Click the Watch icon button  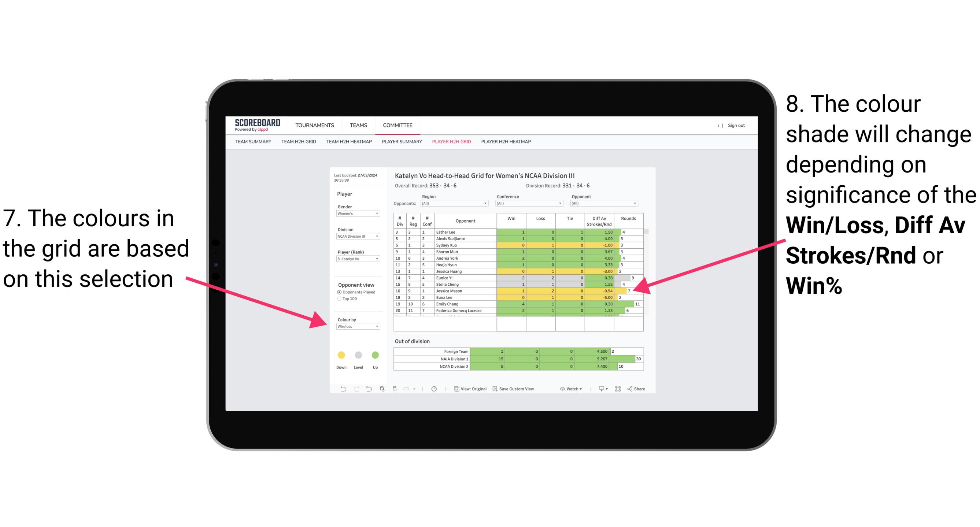click(x=570, y=390)
